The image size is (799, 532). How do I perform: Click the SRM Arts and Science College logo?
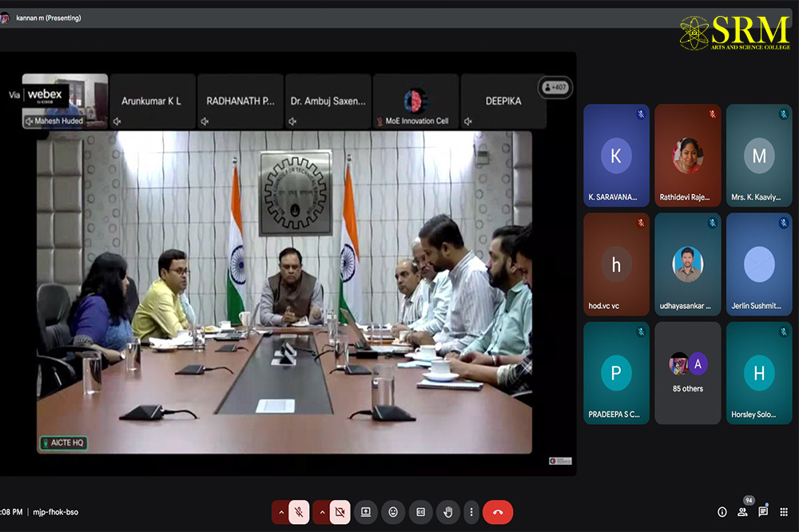(733, 34)
